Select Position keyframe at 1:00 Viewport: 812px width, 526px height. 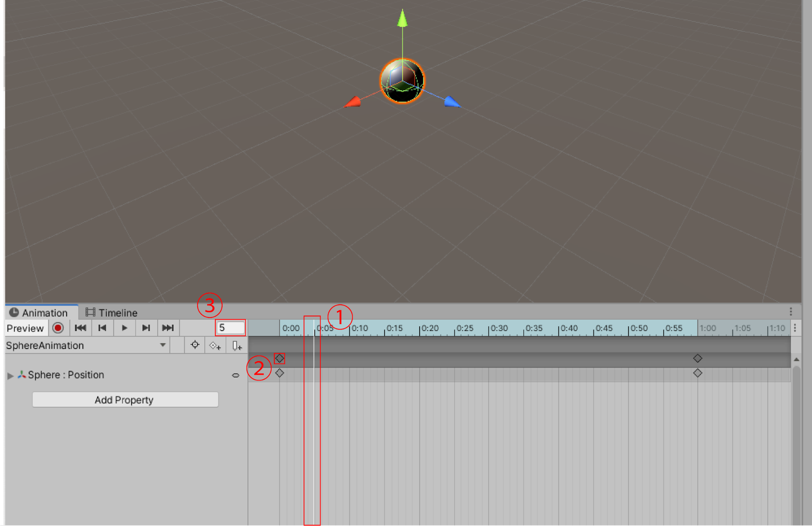pyautogui.click(x=697, y=373)
